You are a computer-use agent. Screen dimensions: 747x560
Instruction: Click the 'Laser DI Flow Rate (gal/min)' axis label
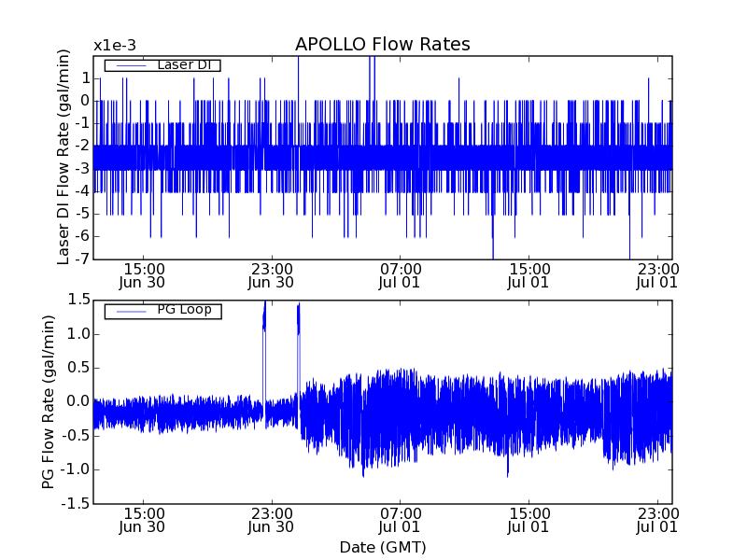tap(63, 157)
